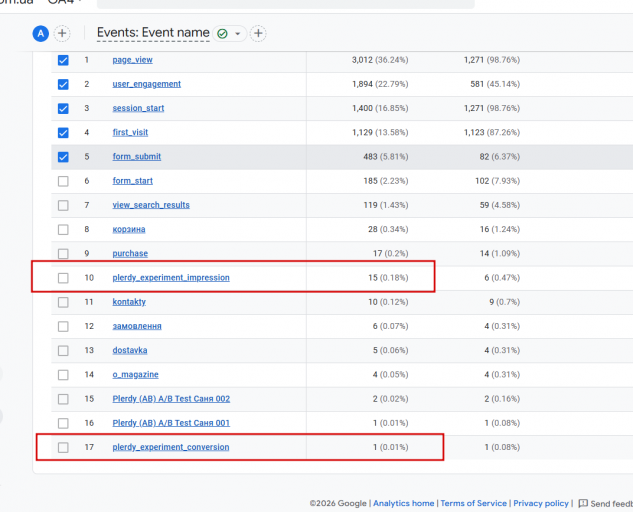Uncheck the form_submit row checkbox
Screen dimensions: 633x512
[63, 157]
